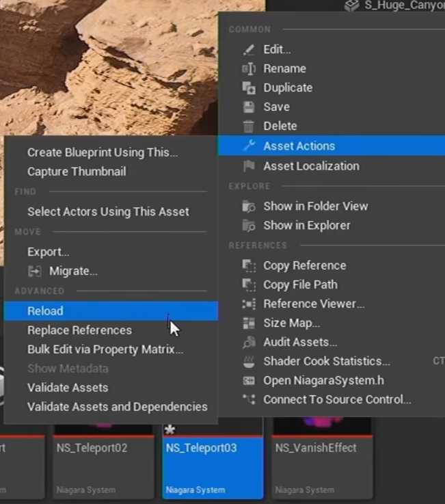Image resolution: width=445 pixels, height=504 pixels.
Task: Select Migrate... in the submenu
Action: pyautogui.click(x=111, y=271)
